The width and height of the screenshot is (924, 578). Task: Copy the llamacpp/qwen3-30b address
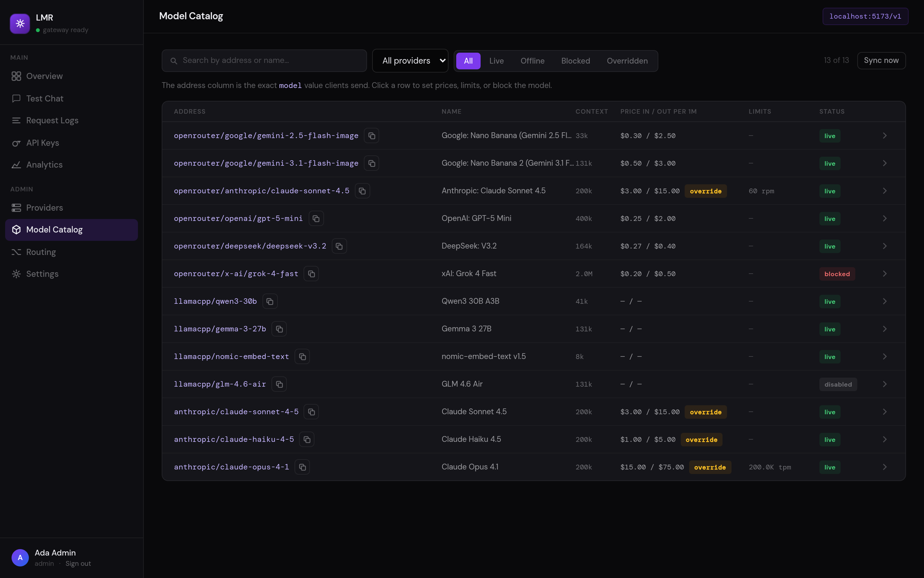(270, 301)
